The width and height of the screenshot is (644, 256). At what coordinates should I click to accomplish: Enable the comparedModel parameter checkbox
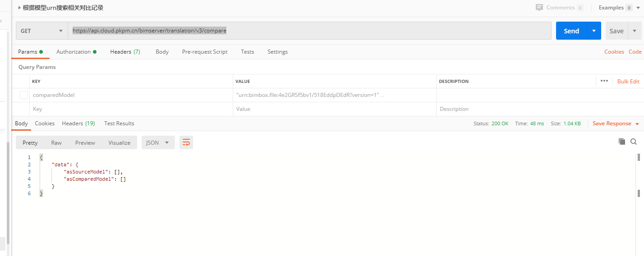click(24, 95)
